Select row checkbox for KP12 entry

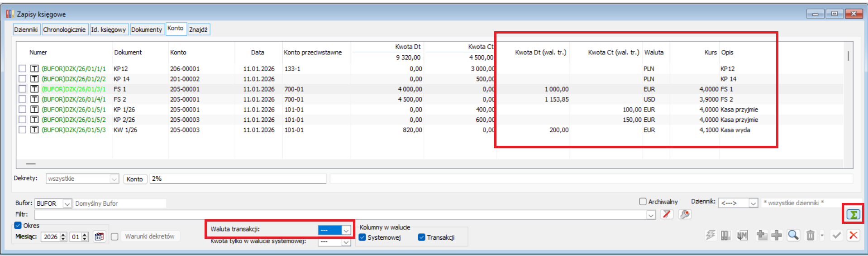[x=22, y=68]
